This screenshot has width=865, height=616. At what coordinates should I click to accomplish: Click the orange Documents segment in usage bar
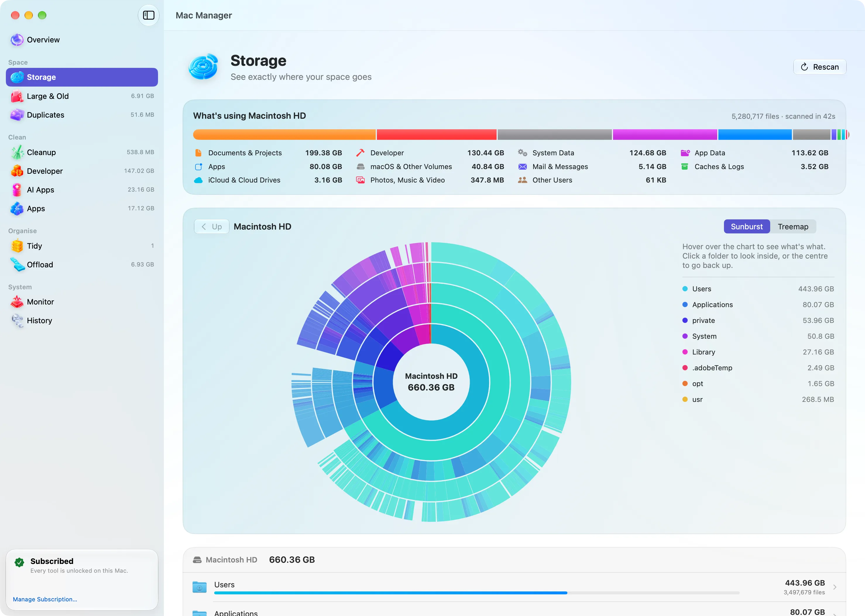(284, 135)
